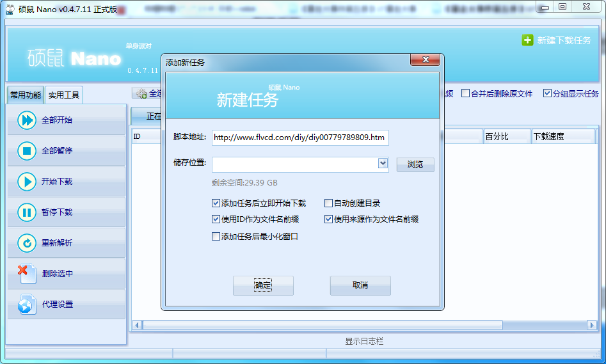Click the green plus 新建下载任务 icon
The width and height of the screenshot is (606, 364).
(527, 40)
